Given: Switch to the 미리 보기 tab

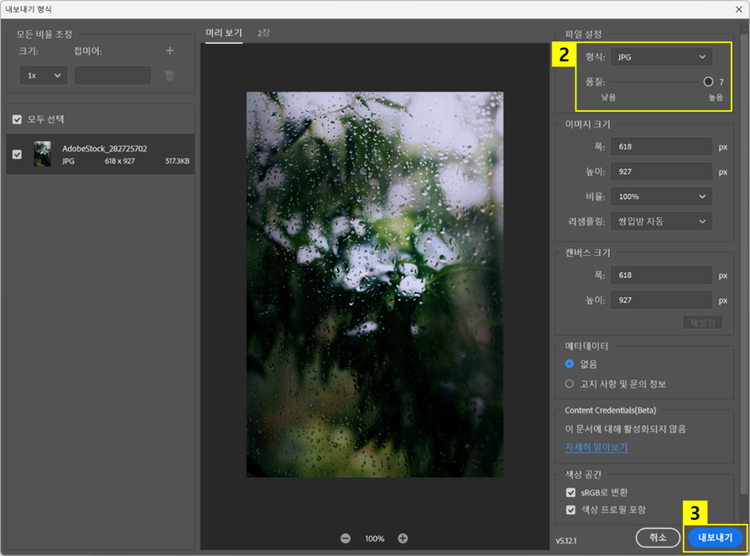Looking at the screenshot, I should point(224,33).
